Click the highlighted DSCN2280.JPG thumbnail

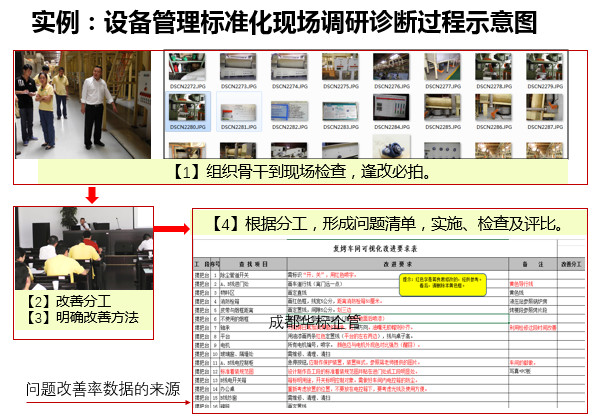188,108
